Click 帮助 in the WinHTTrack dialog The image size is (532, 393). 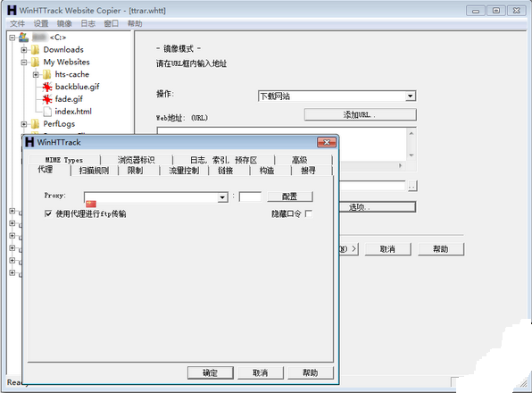pos(310,372)
